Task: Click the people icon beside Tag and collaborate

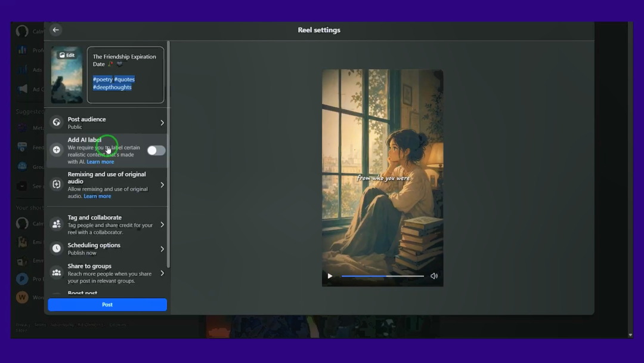Action: pos(56,224)
